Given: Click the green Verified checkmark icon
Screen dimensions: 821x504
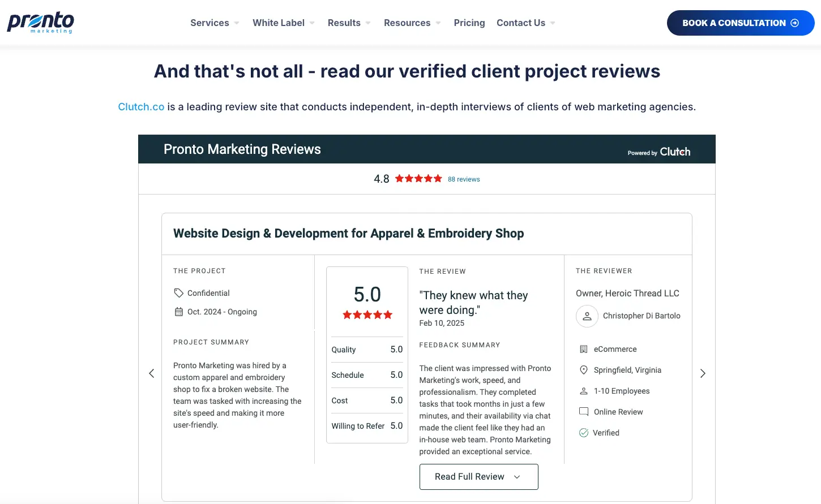Looking at the screenshot, I should [x=584, y=433].
